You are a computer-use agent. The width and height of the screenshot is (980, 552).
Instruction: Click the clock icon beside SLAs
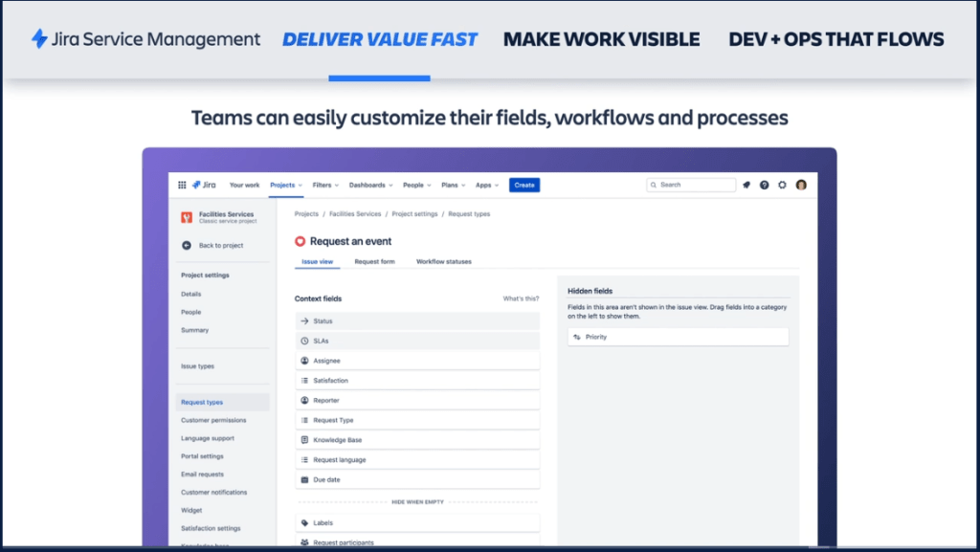click(304, 341)
